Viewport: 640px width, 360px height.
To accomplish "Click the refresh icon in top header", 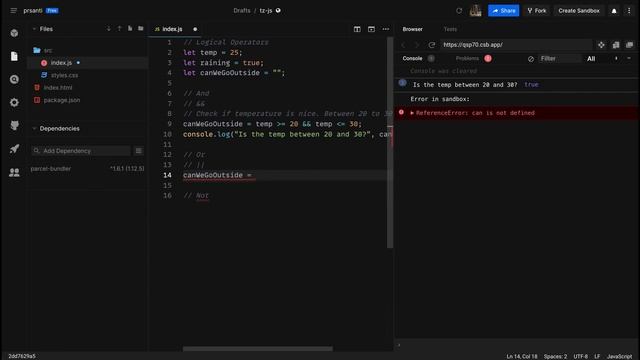I will click(x=459, y=11).
